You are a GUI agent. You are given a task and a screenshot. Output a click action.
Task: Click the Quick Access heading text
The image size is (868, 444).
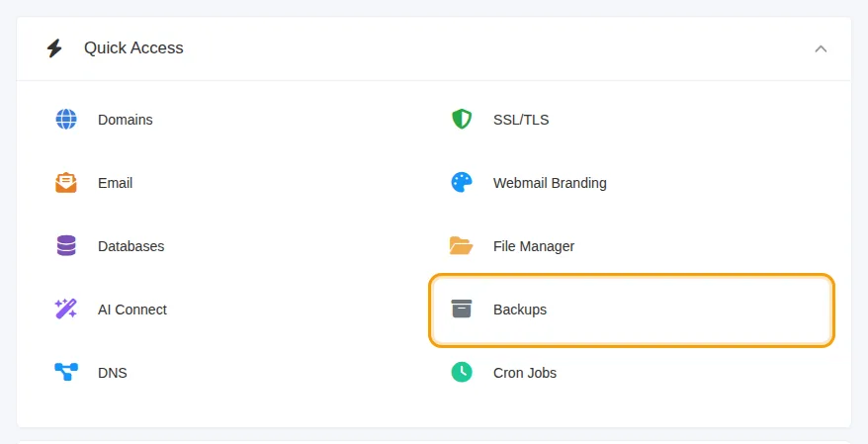[133, 48]
